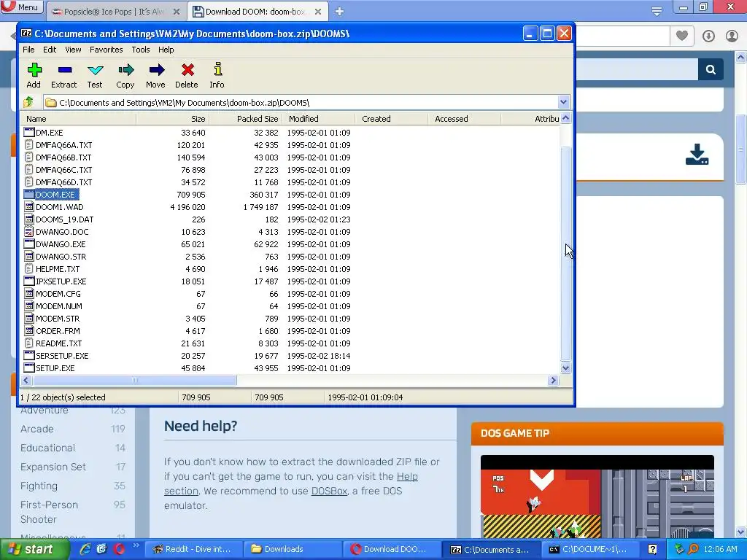Open the Fighting category link
Viewport: 747px width, 560px height.
(x=39, y=486)
